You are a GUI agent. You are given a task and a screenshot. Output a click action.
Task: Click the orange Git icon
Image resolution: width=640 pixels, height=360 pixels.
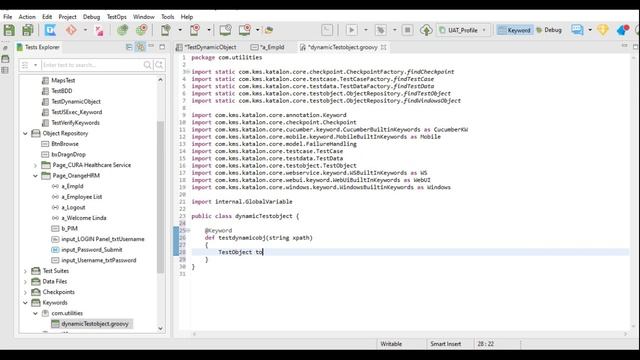coord(71,30)
